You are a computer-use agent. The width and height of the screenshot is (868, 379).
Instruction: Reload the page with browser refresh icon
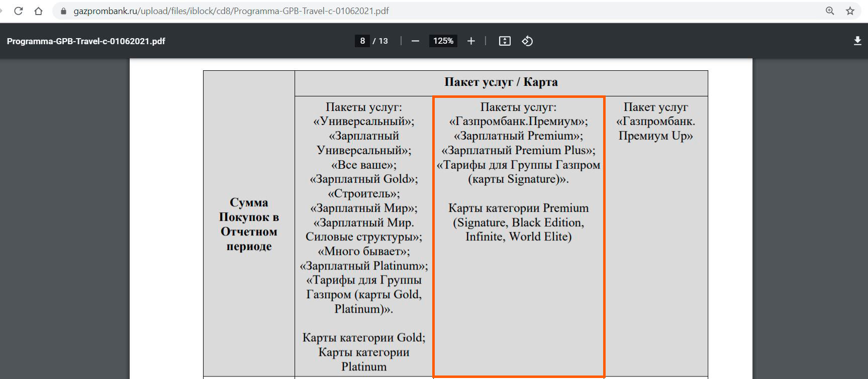19,11
